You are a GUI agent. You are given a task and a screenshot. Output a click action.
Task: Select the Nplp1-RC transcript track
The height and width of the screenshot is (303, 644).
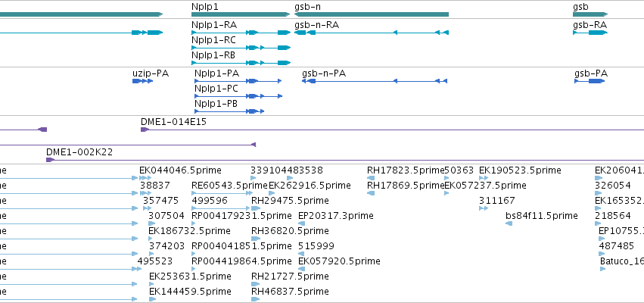(241, 48)
